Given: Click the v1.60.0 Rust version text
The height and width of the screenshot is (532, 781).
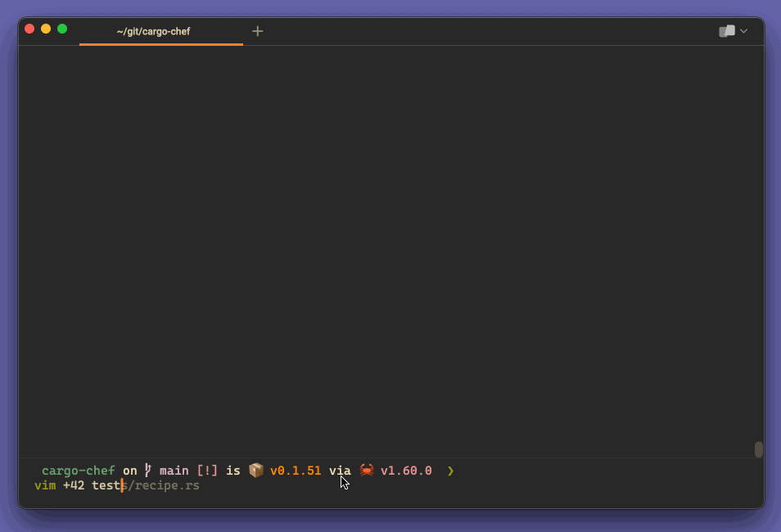Looking at the screenshot, I should pyautogui.click(x=408, y=470).
